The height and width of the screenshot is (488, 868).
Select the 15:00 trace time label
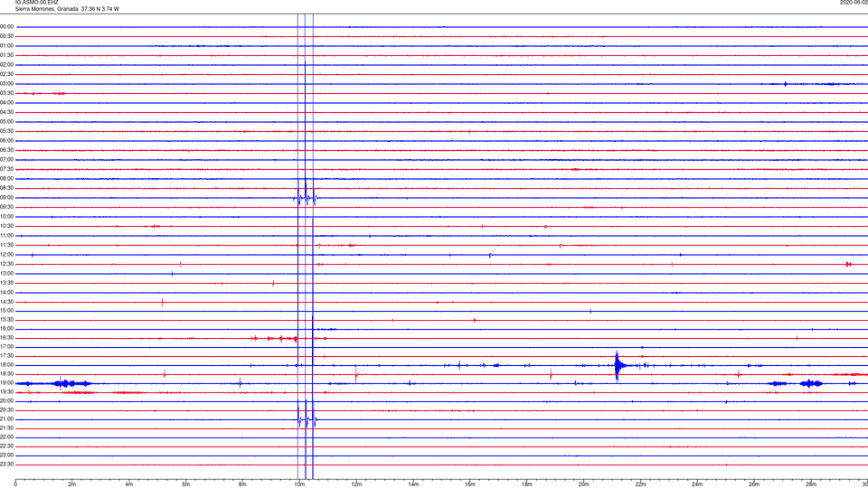point(6,311)
